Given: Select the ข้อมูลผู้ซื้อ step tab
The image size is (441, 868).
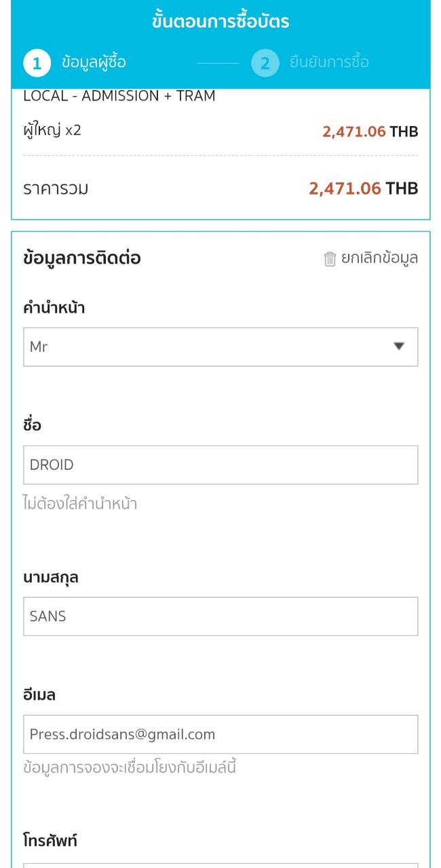Looking at the screenshot, I should (94, 62).
